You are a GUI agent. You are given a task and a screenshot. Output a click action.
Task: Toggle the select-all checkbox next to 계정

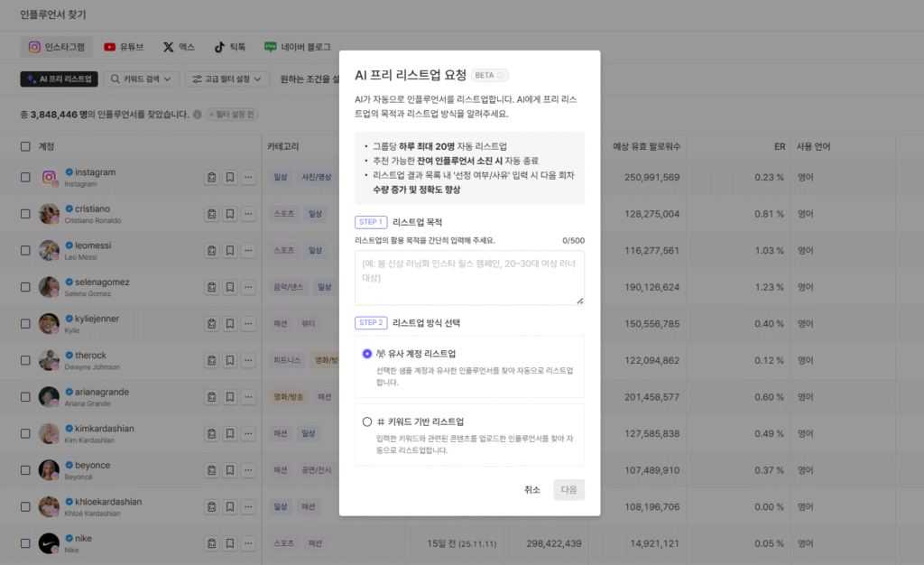tap(25, 146)
